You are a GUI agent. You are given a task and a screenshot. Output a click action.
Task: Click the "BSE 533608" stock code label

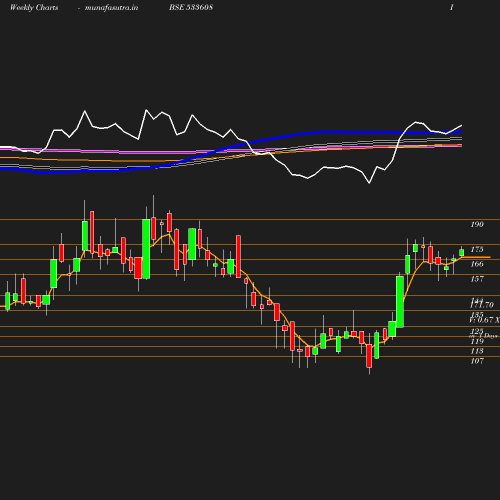[191, 7]
